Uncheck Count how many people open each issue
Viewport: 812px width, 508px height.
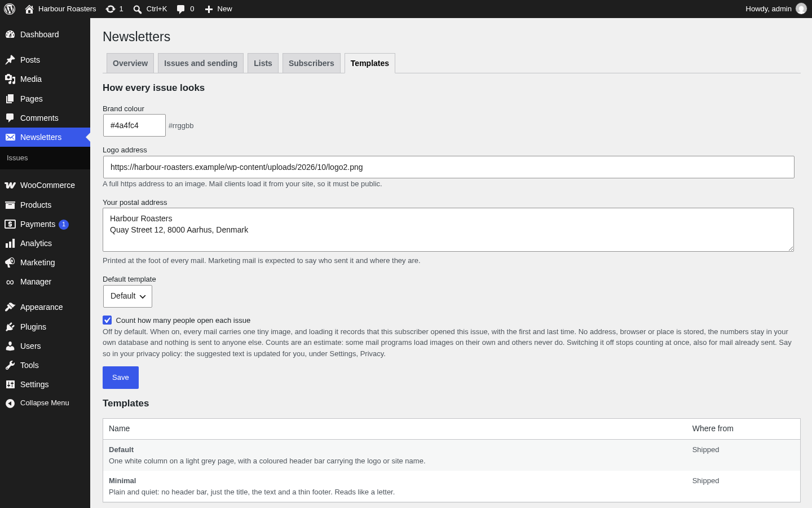point(107,320)
